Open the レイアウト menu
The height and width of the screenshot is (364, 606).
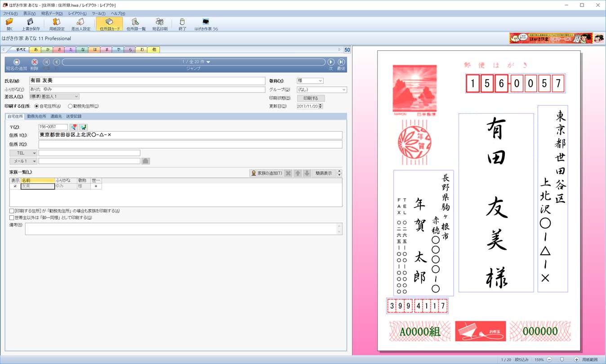pyautogui.click(x=78, y=13)
